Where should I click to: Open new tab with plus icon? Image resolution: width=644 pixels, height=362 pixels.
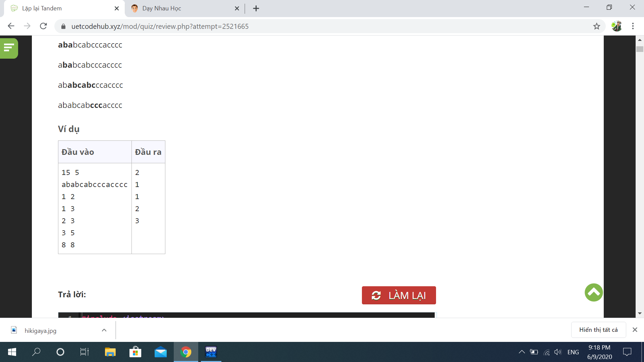pos(256,8)
